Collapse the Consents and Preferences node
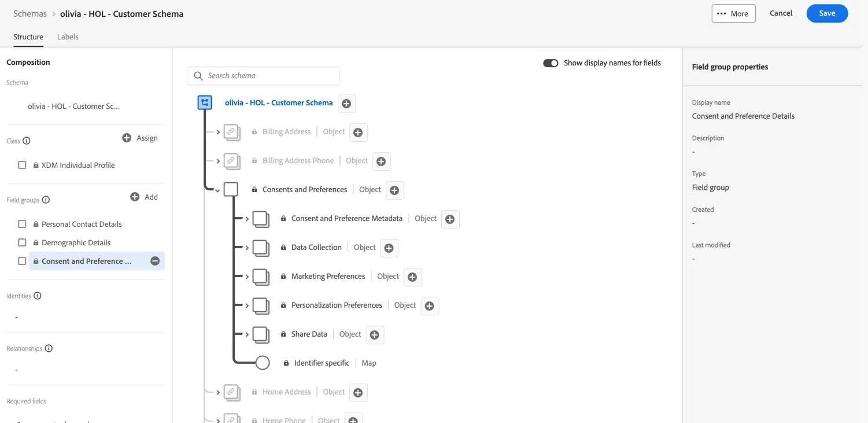Screen dimensions: 868x423 pyautogui.click(x=217, y=190)
